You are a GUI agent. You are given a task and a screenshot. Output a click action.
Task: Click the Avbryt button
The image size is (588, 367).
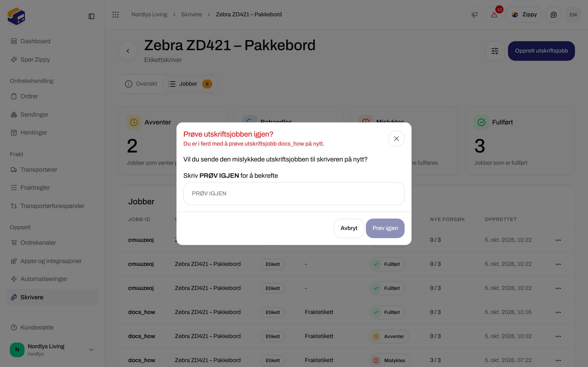pyautogui.click(x=349, y=228)
